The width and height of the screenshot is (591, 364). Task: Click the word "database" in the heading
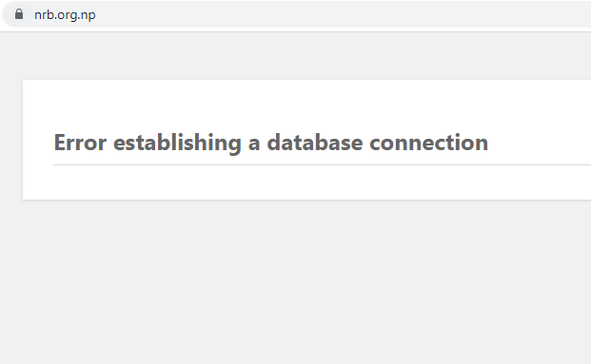315,143
